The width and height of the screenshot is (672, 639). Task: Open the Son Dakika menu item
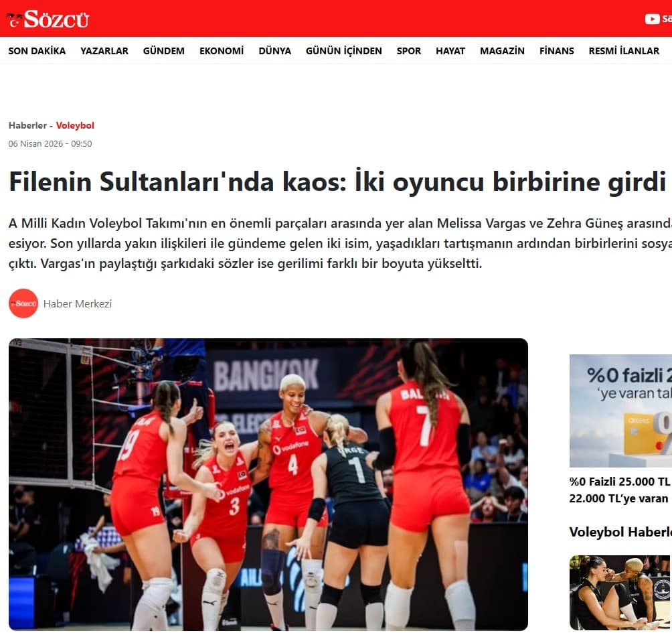[37, 51]
